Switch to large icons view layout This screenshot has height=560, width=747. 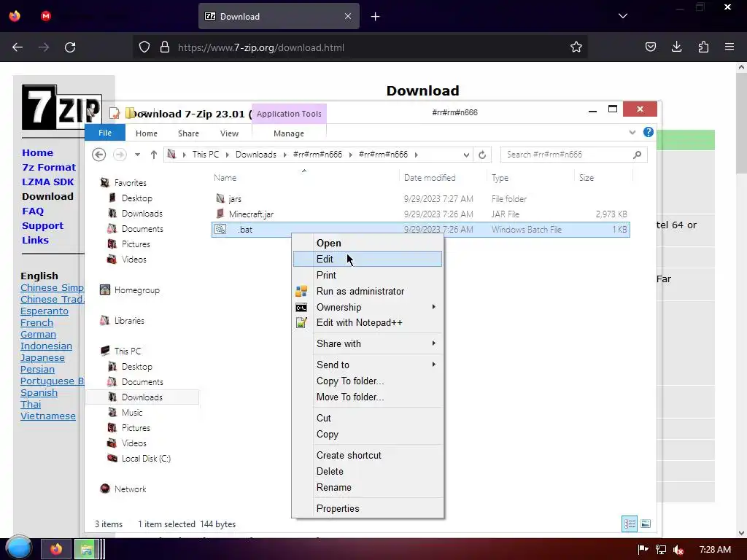click(x=646, y=524)
